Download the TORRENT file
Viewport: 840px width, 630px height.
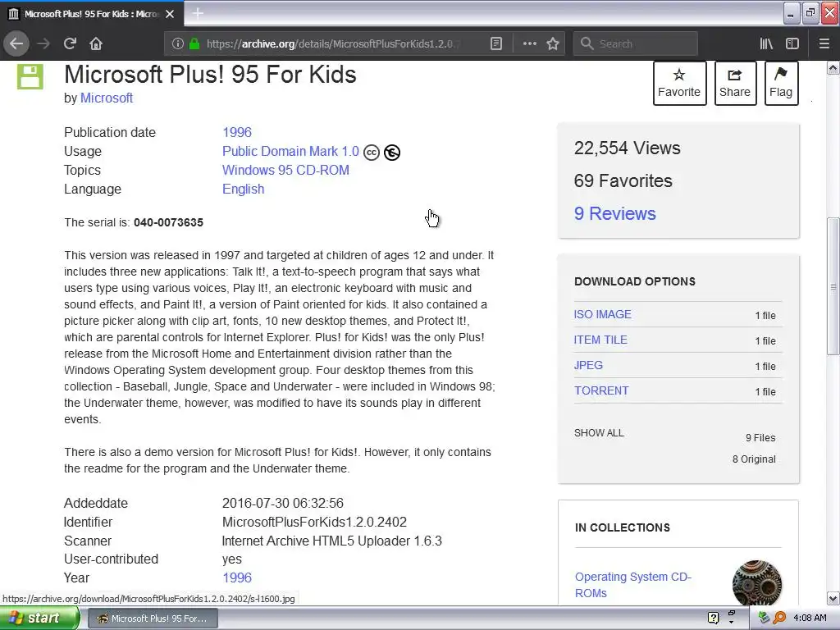tap(601, 391)
